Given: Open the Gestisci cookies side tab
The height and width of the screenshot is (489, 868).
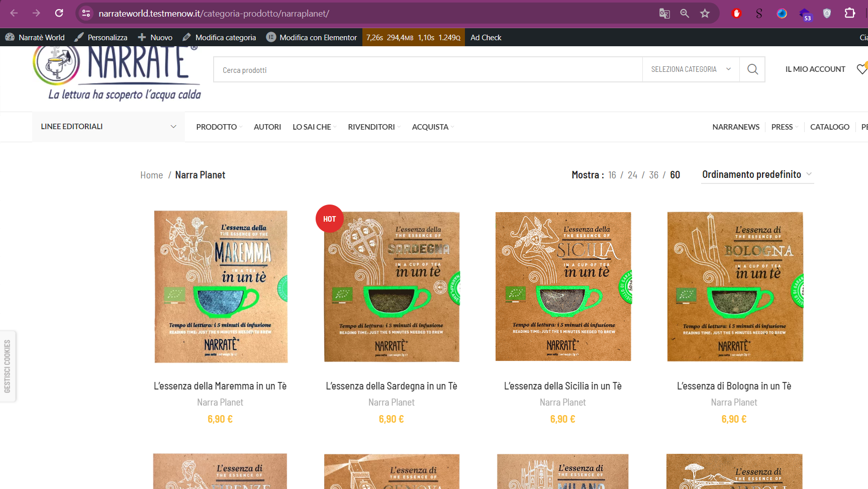Looking at the screenshot, I should click(8, 366).
